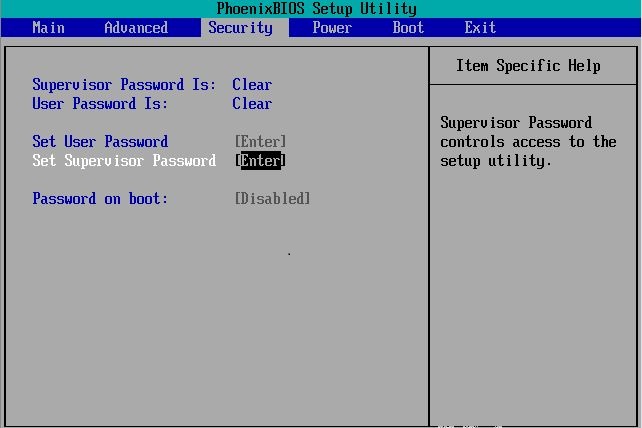Click the User Password Is label
This screenshot has height=428, width=642.
tap(100, 104)
